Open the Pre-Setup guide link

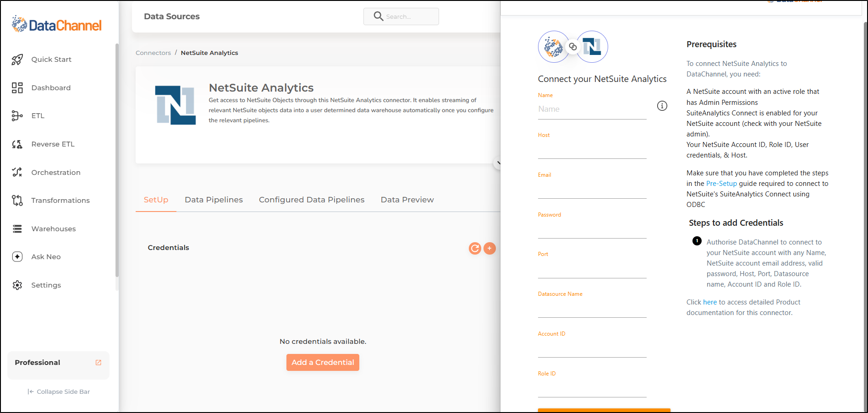721,184
